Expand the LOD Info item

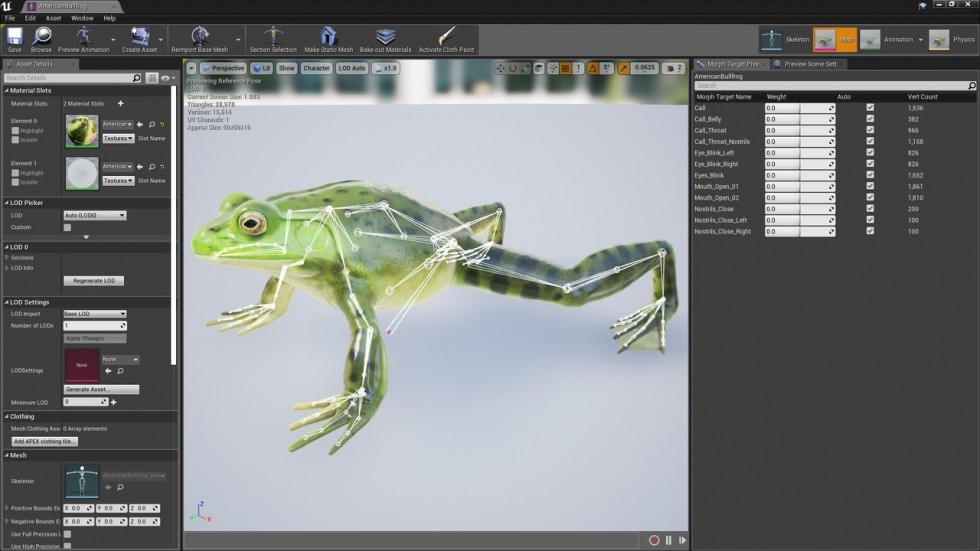coord(7,268)
